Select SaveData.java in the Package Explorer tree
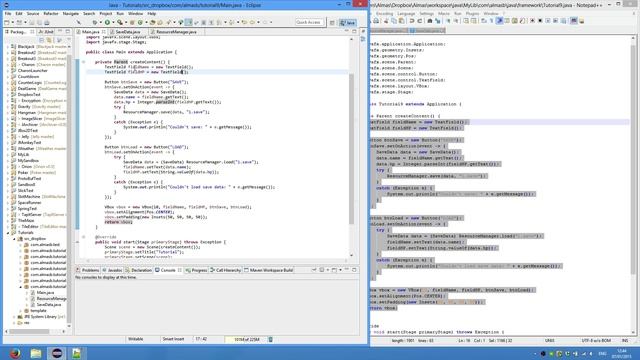Image resolution: width=640 pixels, height=360 pixels. [49, 305]
